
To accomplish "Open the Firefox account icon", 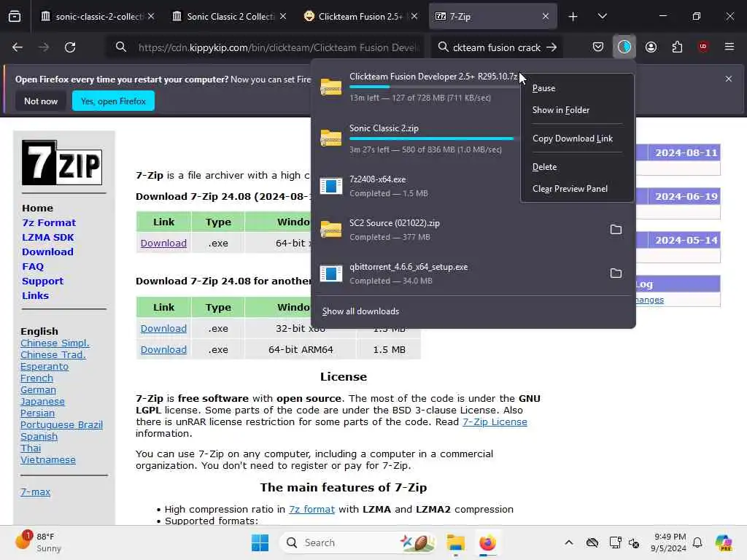I will click(651, 47).
